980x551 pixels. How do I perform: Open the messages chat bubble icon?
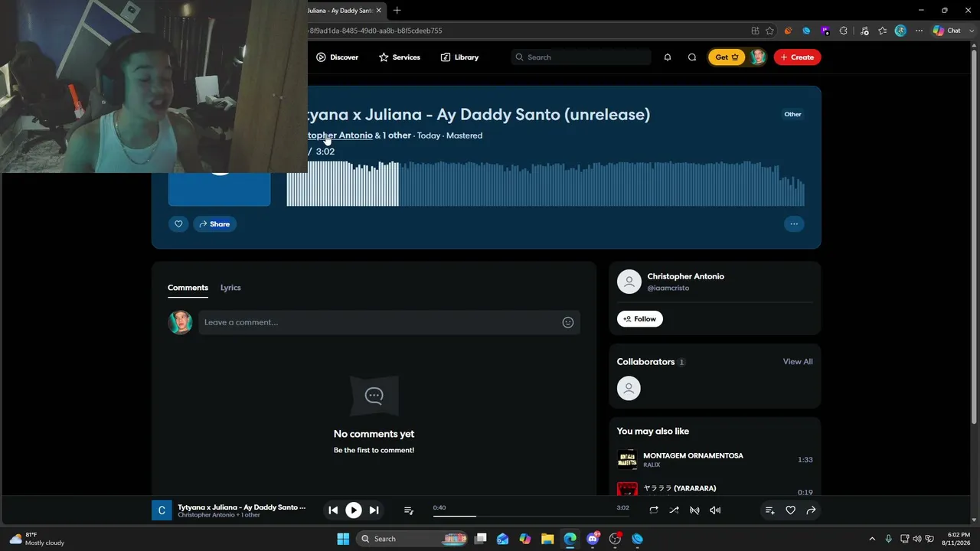(692, 57)
